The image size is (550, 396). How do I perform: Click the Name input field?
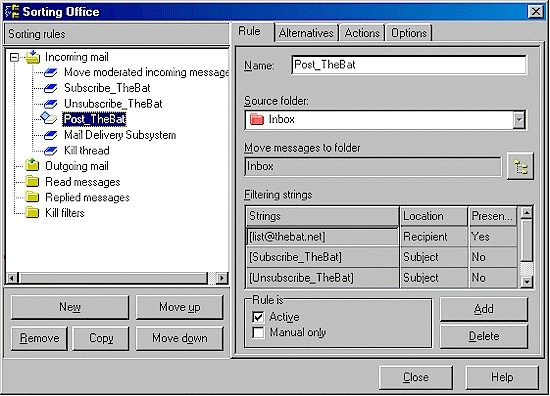pos(409,65)
